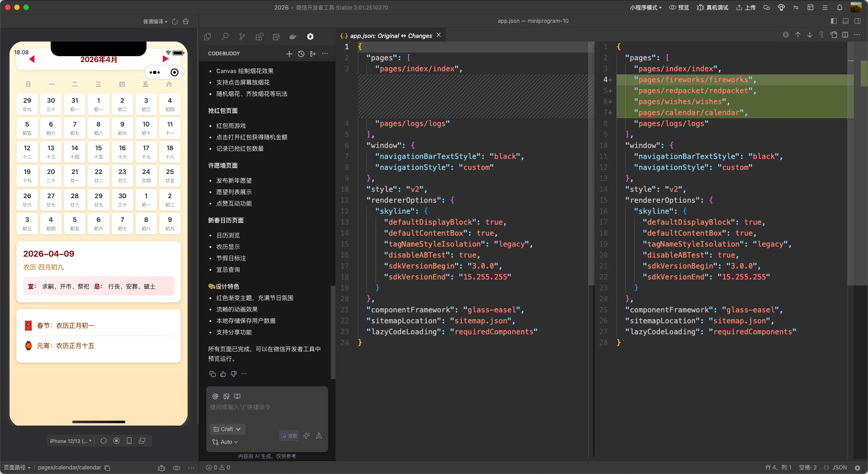This screenshot has width=868, height=474.
Task: Detach the simulator into separate window
Action: (x=142, y=441)
